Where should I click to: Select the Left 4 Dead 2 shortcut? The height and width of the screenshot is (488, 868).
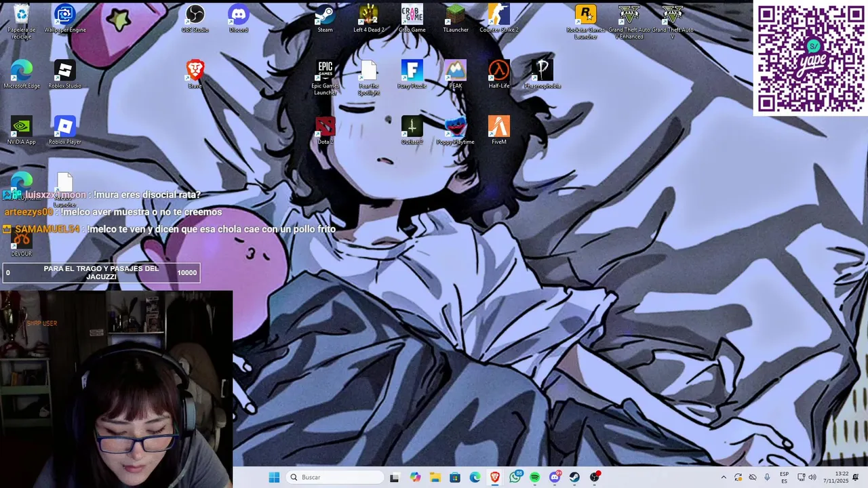pyautogui.click(x=369, y=18)
